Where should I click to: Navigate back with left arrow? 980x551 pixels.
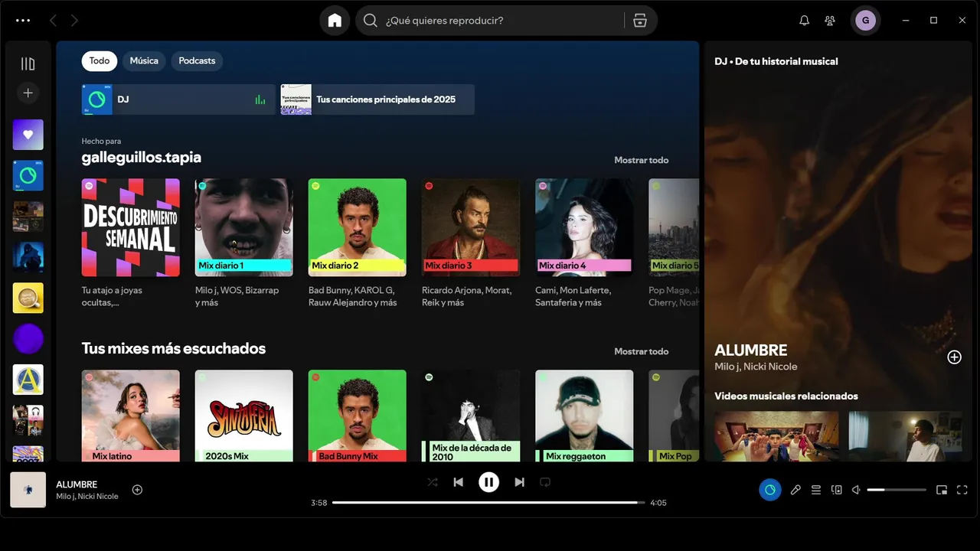click(53, 21)
